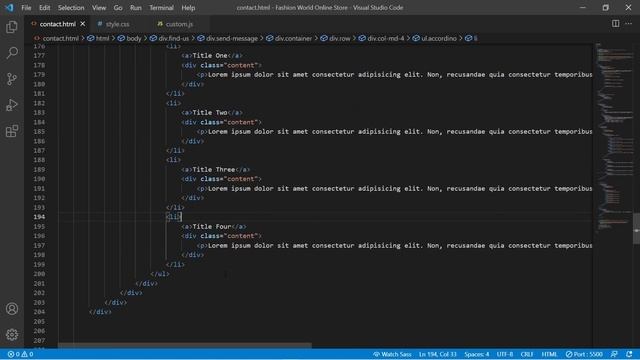This screenshot has height=360, width=640.
Task: Open the Extensions view
Action: point(12,131)
